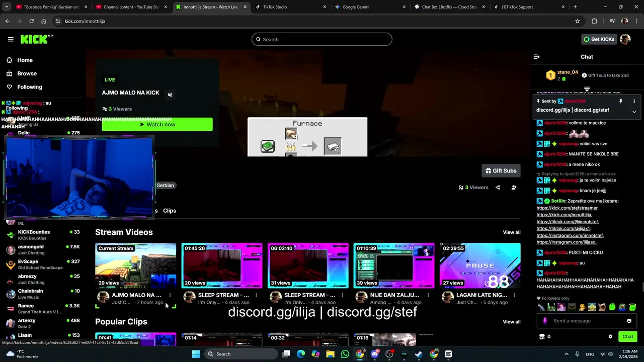Switch to the TikTok Studio browser tab
Image resolution: width=644 pixels, height=362 pixels.
(290, 7)
